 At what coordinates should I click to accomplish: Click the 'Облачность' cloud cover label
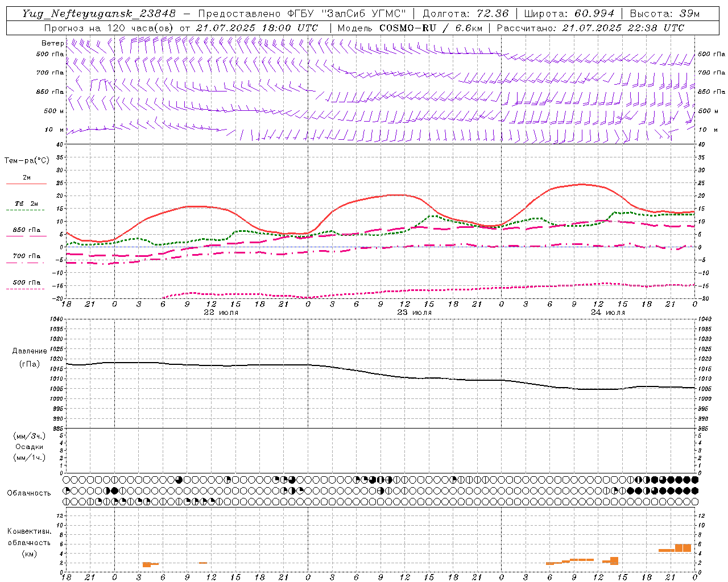pyautogui.click(x=29, y=493)
